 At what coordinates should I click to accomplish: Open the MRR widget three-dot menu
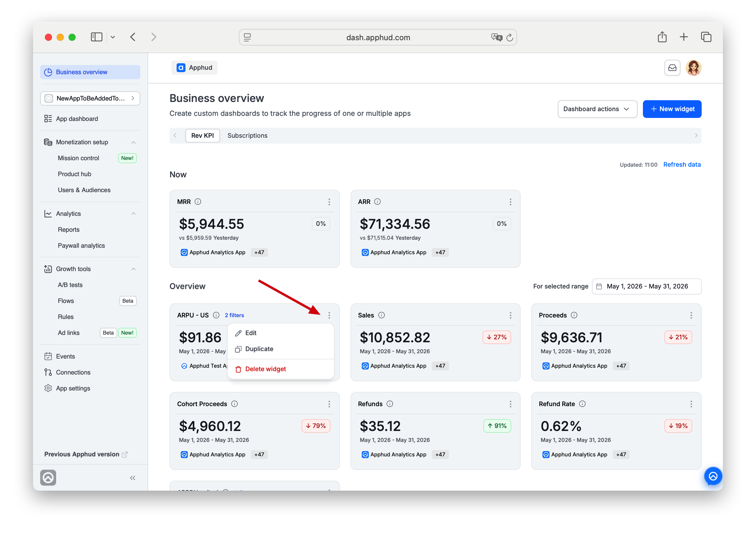pos(329,202)
